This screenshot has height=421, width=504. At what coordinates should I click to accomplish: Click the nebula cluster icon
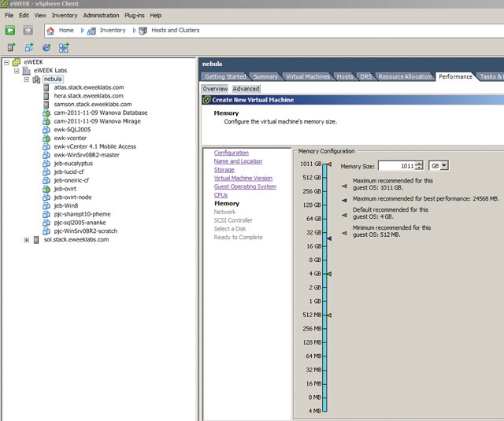click(36, 79)
